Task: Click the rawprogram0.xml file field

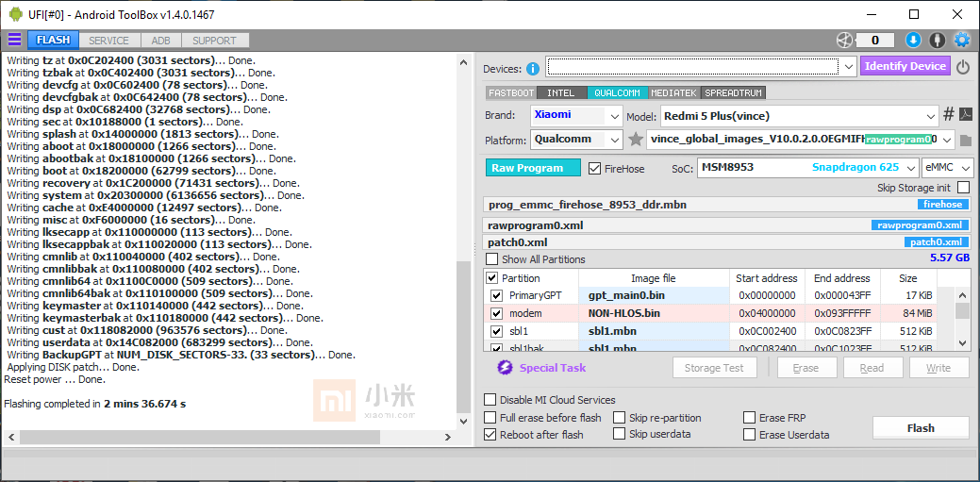Action: (727, 225)
